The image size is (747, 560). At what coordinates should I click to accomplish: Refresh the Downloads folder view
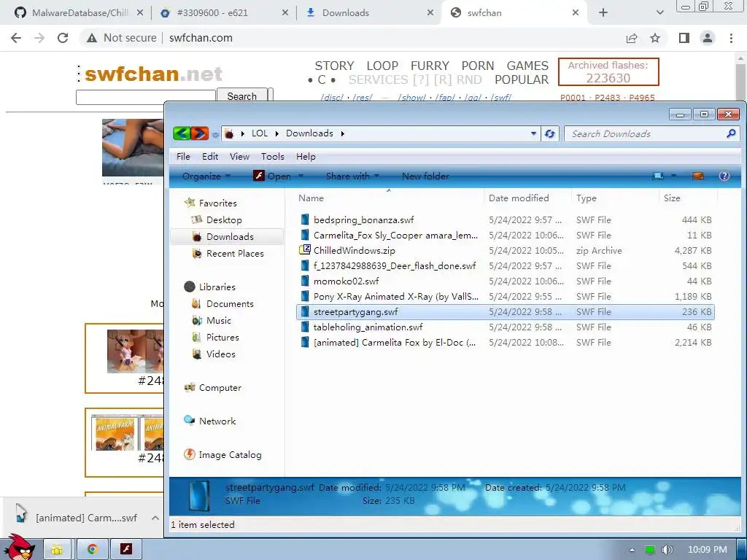pos(550,134)
